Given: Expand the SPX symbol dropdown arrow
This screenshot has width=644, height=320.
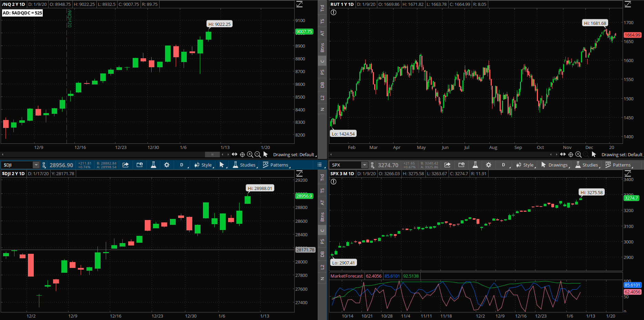Looking at the screenshot, I should pyautogui.click(x=364, y=165).
